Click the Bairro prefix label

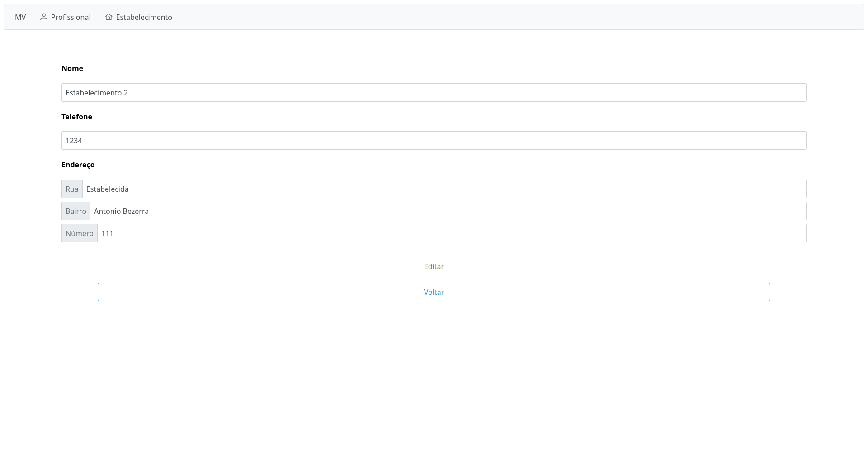[x=76, y=211]
